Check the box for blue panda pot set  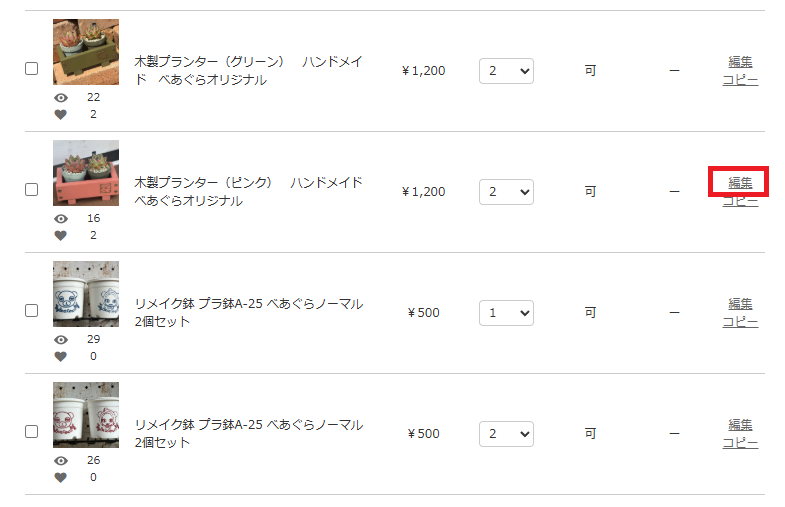(x=32, y=311)
